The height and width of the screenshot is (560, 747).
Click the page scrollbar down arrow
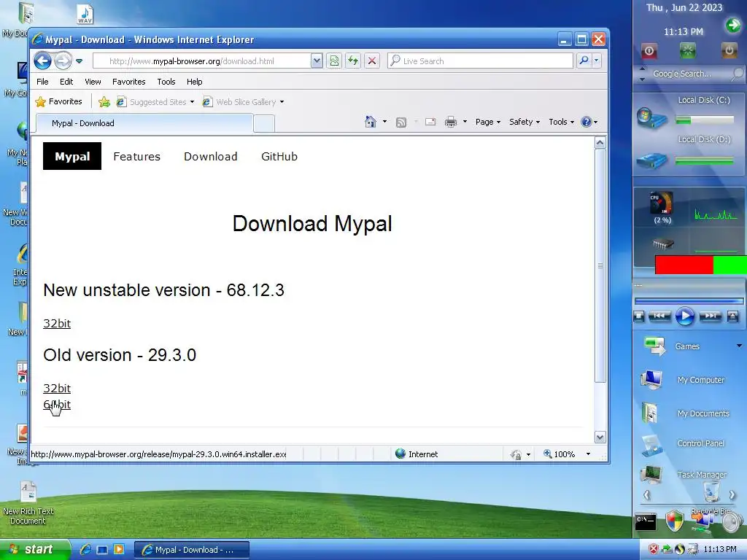point(600,437)
